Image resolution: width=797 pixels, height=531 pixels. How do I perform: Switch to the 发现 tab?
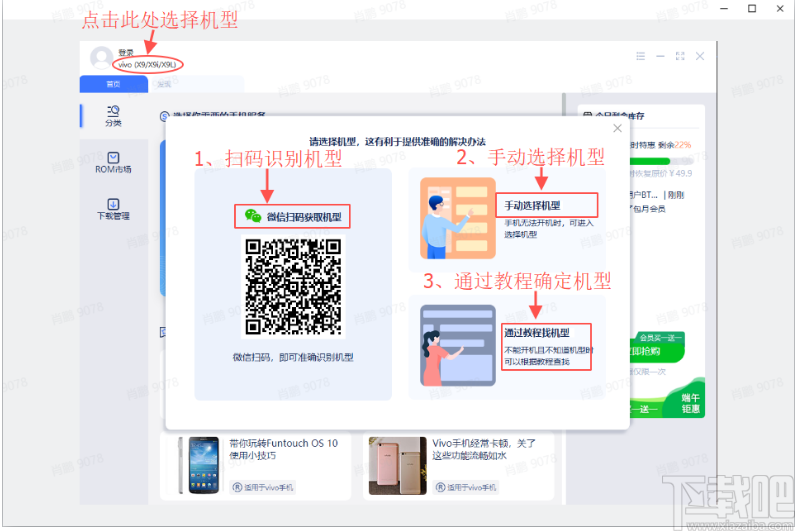pyautogui.click(x=164, y=84)
